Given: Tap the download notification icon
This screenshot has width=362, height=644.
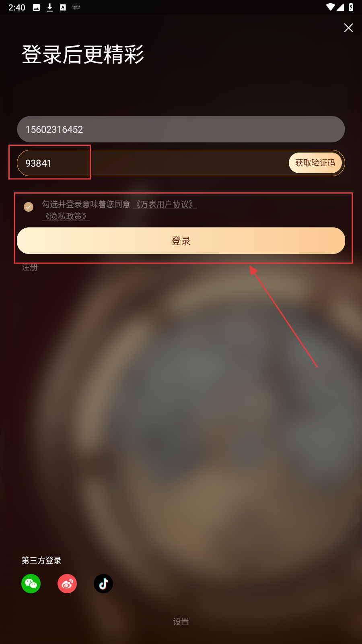Looking at the screenshot, I should (x=49, y=7).
